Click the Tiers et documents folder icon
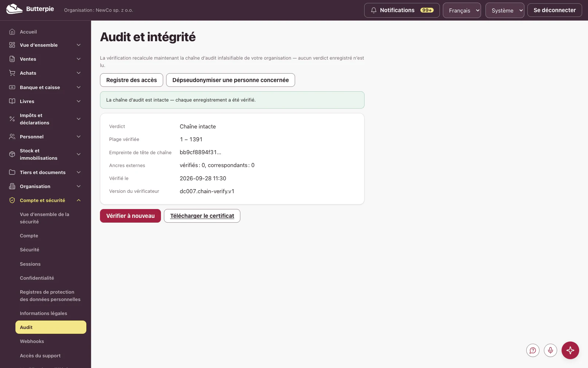The width and height of the screenshot is (588, 368). point(12,172)
